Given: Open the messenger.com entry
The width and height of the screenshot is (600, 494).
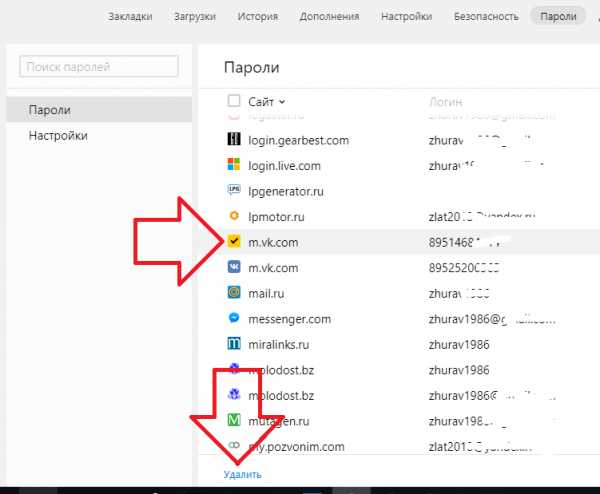Looking at the screenshot, I should 289,319.
